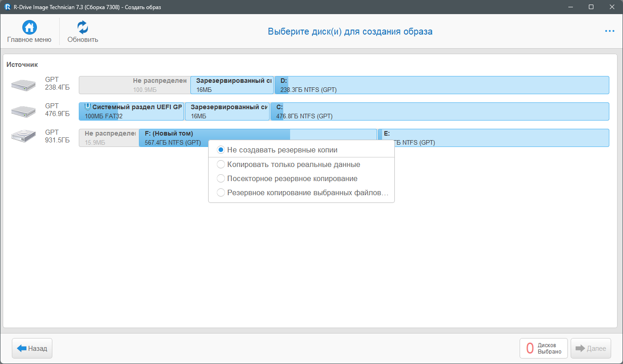Minimize the R-Drive Image window

pyautogui.click(x=570, y=7)
